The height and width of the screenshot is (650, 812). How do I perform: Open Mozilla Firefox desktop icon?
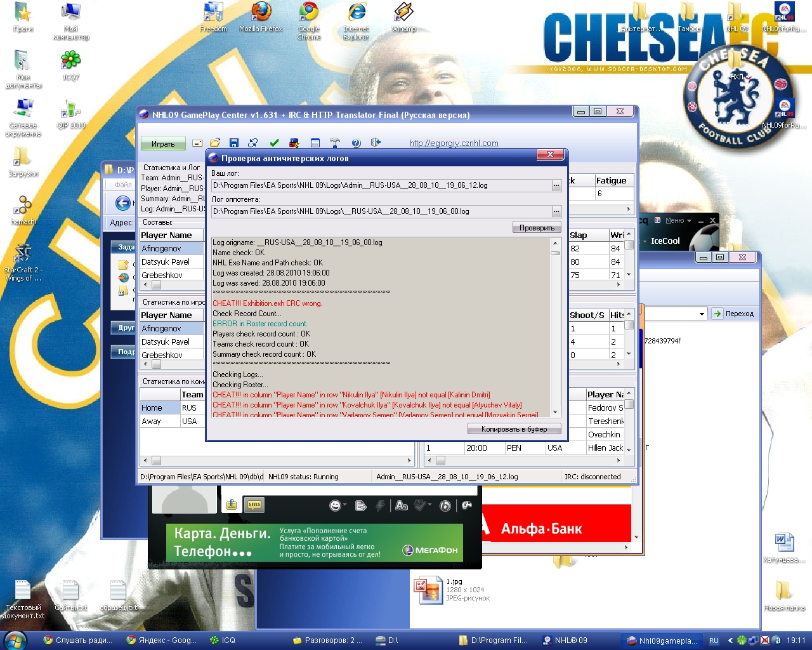[x=261, y=17]
